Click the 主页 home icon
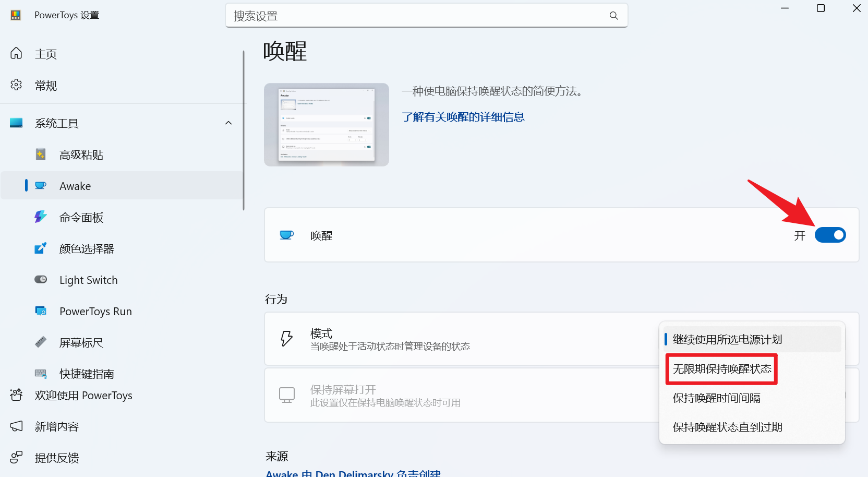This screenshot has width=868, height=477. click(x=16, y=53)
